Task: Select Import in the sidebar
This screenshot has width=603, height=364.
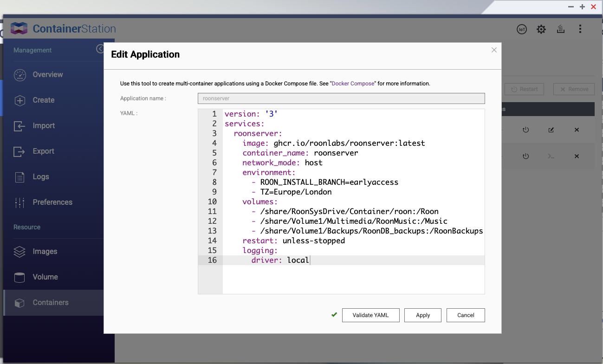Action: tap(44, 125)
